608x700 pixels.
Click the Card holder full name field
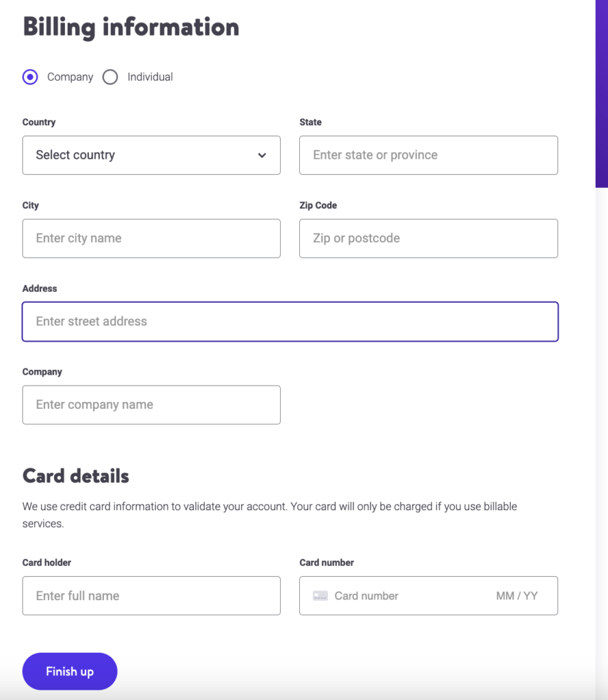tap(151, 595)
